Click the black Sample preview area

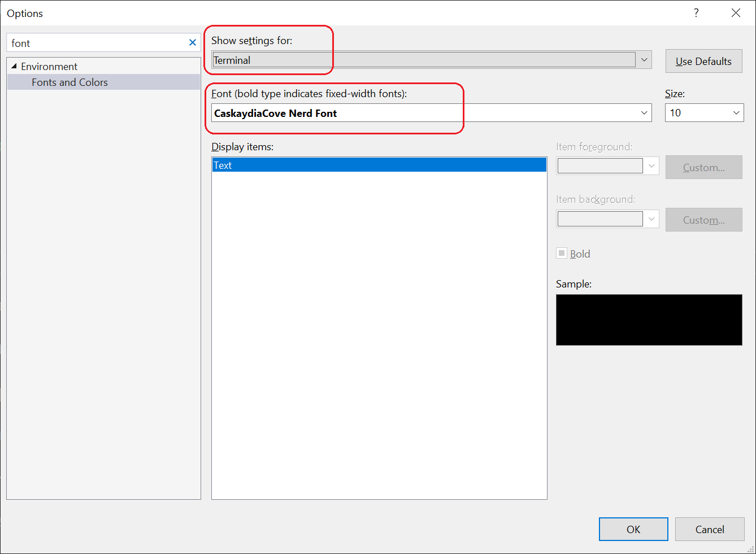point(649,320)
